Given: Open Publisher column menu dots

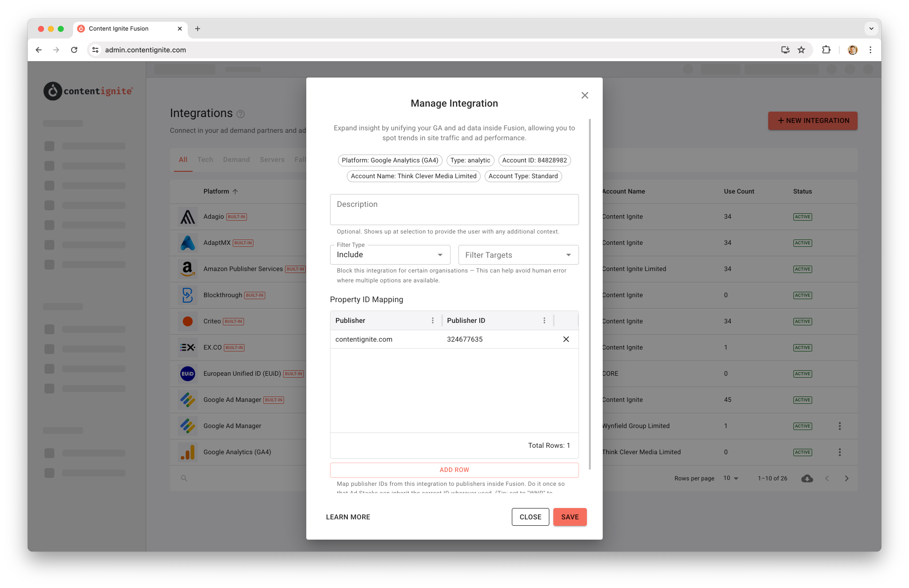Looking at the screenshot, I should coord(433,320).
